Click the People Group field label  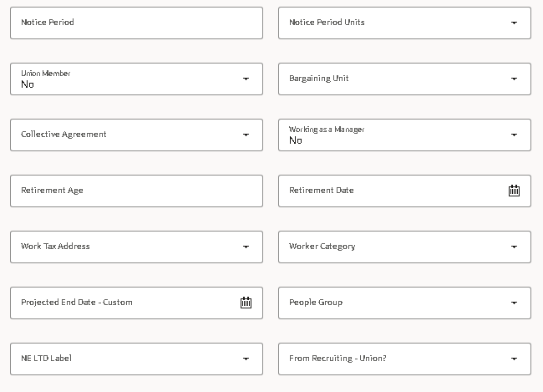coord(316,303)
